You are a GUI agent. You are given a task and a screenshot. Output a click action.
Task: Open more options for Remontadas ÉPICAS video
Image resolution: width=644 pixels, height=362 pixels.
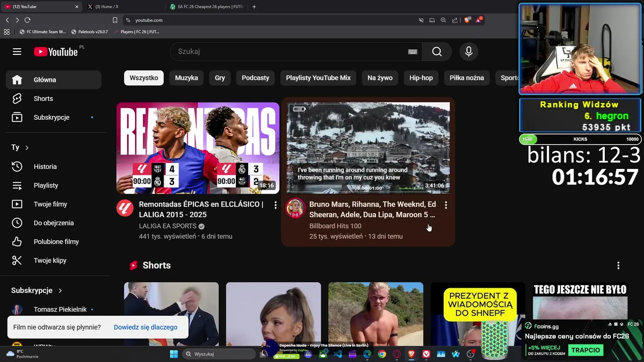275,205
